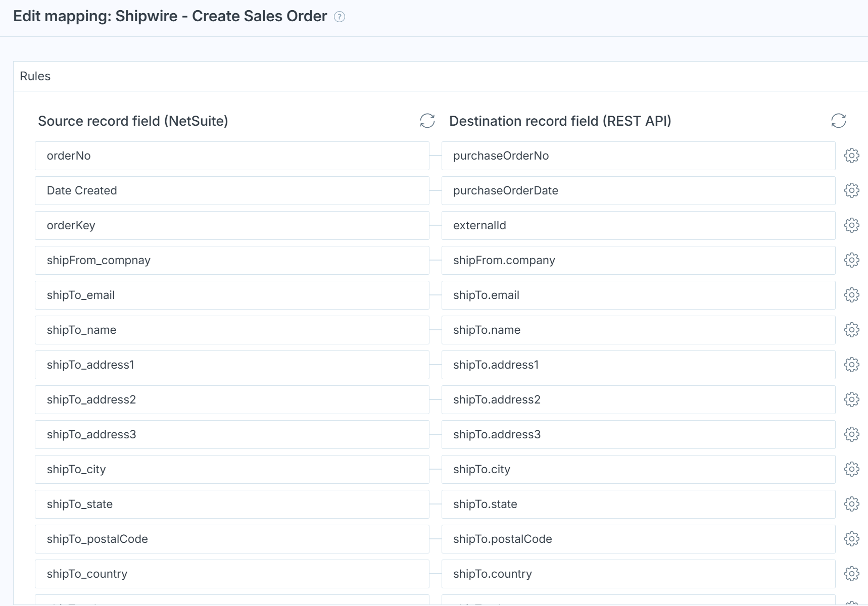
Task: Open settings gear for purchaseOrderDate mapping
Action: click(851, 190)
